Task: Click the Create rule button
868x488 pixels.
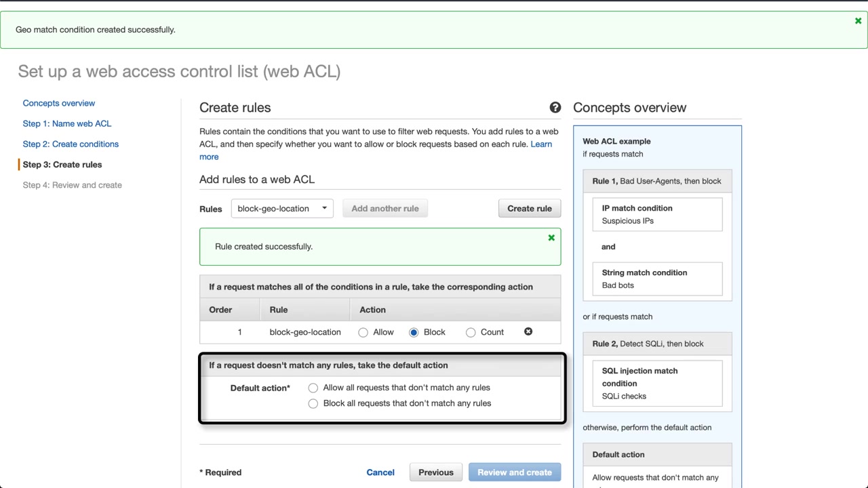Action: [530, 209]
